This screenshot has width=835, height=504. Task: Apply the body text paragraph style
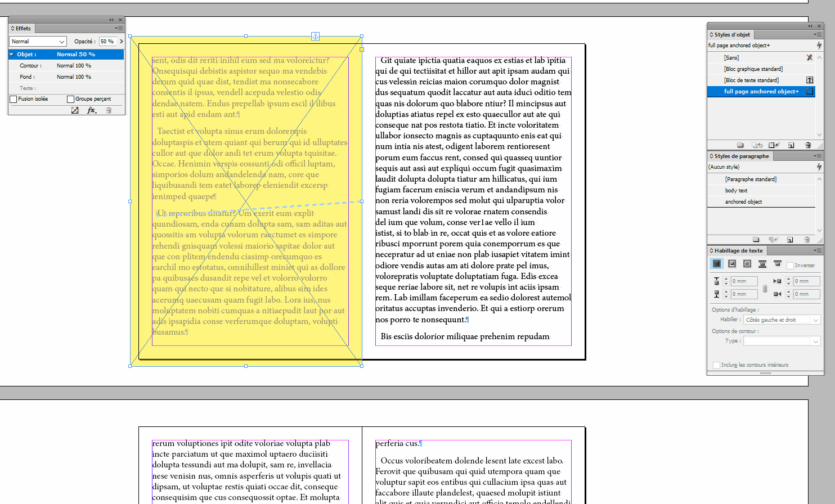[761, 190]
